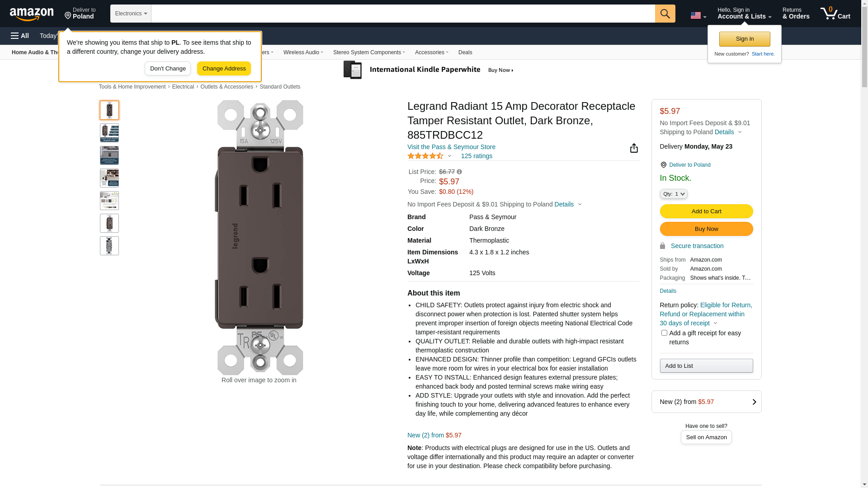Click the Add to Cart button
868x488 pixels.
click(x=706, y=211)
